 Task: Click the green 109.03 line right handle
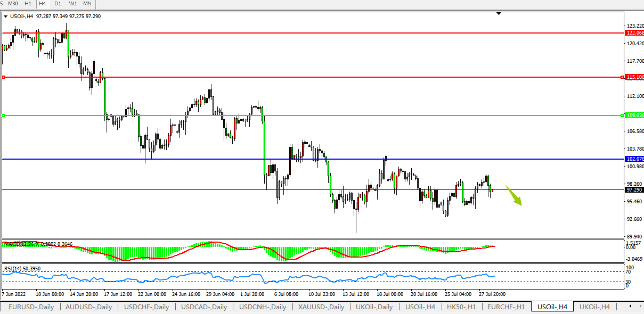point(622,115)
